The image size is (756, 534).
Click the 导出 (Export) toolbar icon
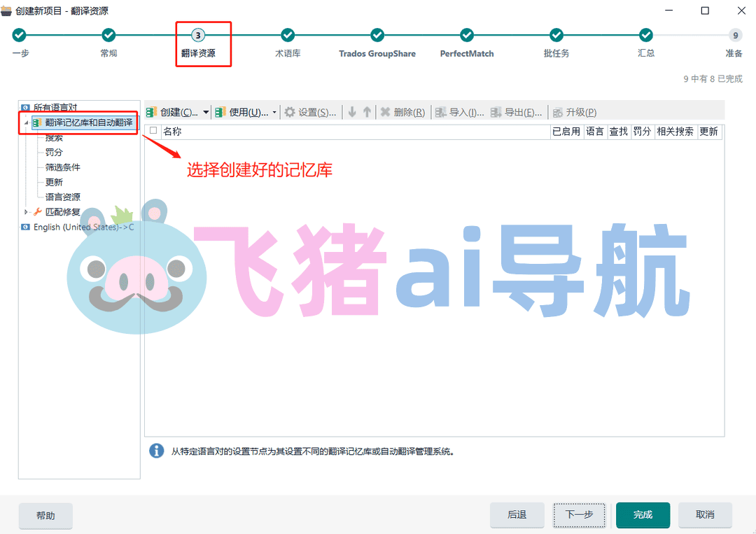click(496, 112)
